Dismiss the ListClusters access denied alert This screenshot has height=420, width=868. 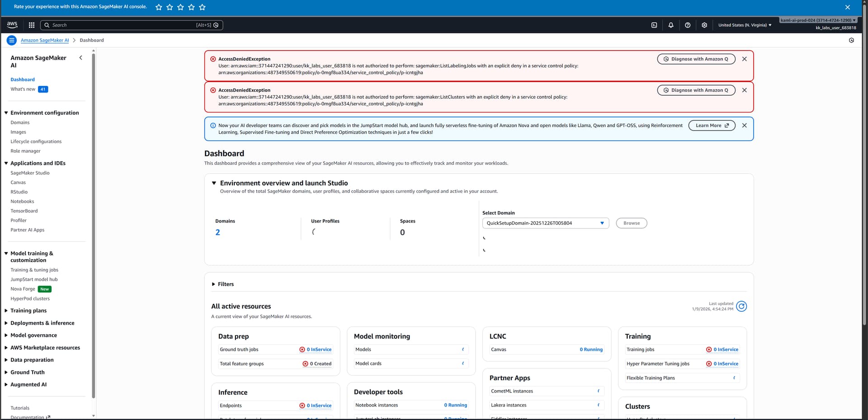click(x=745, y=90)
